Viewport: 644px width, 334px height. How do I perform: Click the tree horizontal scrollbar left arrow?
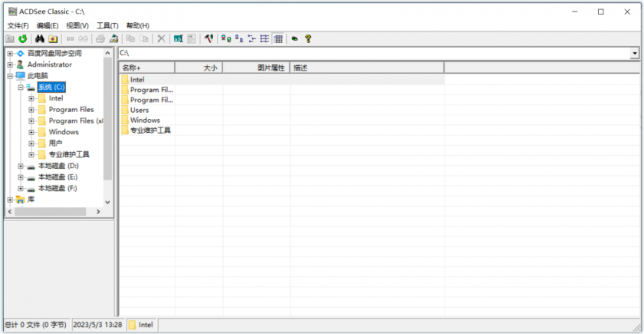pos(10,211)
